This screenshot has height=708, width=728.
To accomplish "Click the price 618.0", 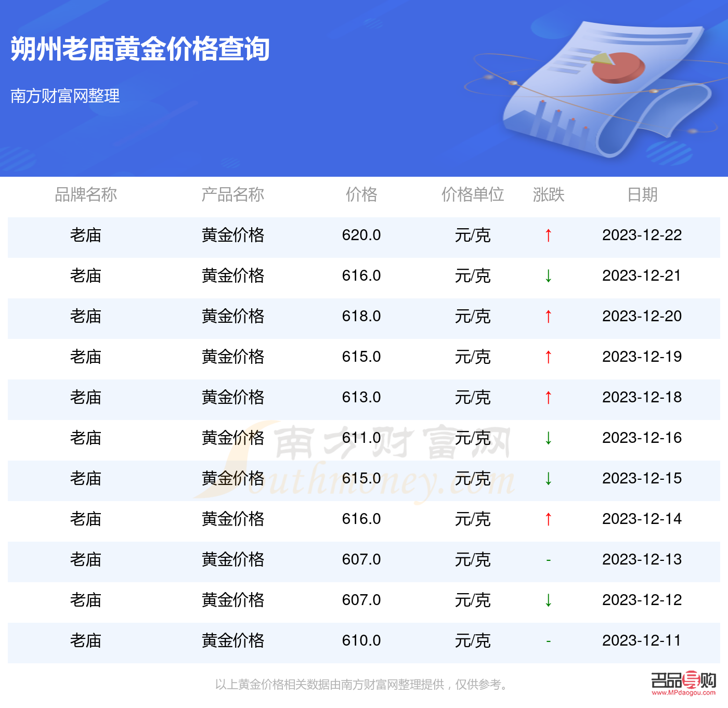I will (x=361, y=316).
